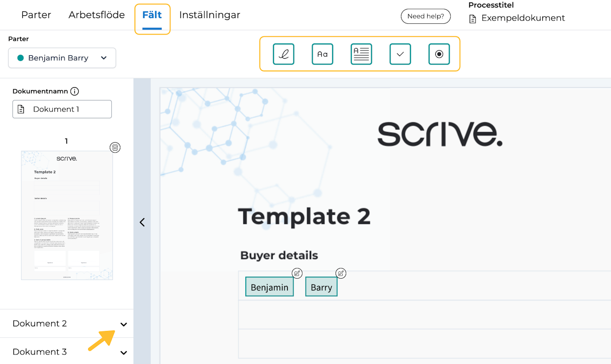611x364 pixels.
Task: Open the Arbetsflöde tab
Action: (x=97, y=15)
